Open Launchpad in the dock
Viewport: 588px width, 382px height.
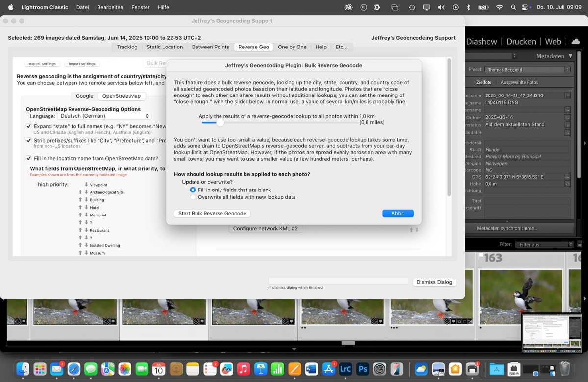(40, 369)
